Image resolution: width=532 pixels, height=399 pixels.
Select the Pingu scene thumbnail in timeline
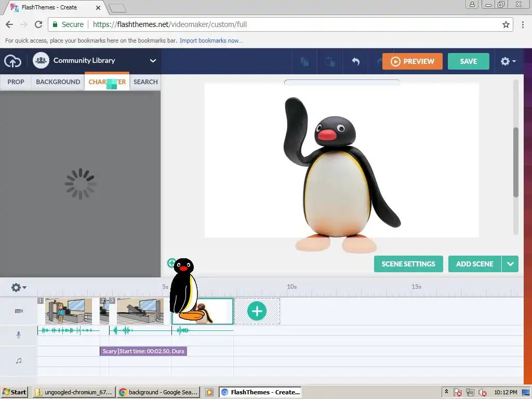click(x=203, y=311)
